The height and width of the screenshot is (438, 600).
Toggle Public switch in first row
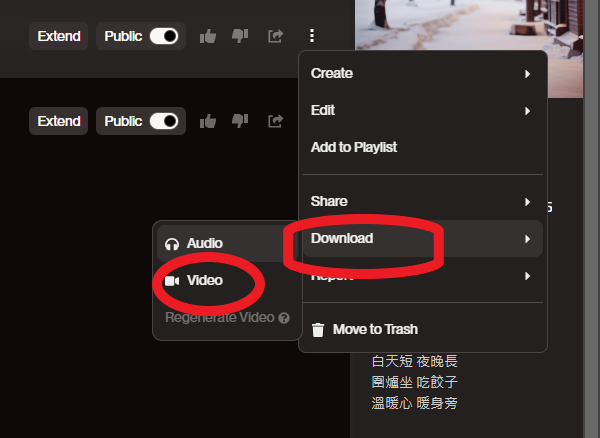coord(164,36)
